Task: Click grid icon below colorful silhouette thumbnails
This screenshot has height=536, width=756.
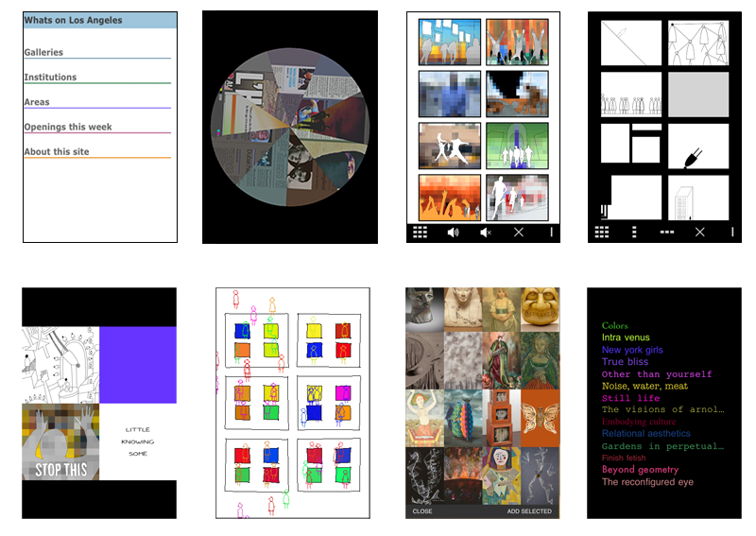Action: (x=421, y=232)
